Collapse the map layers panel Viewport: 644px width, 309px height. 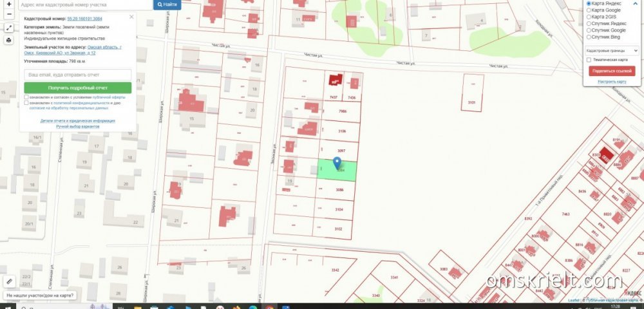(634, 5)
